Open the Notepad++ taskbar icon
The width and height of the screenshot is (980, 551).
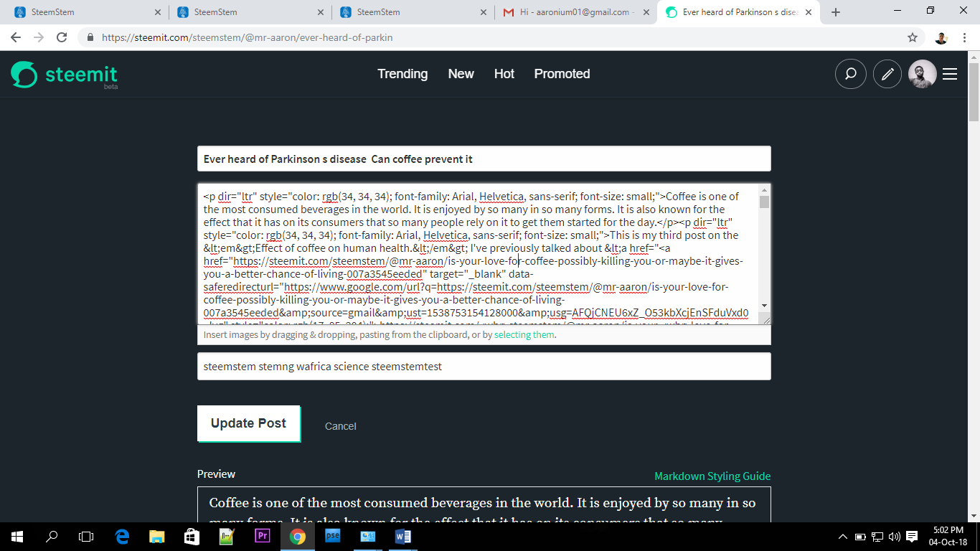point(227,536)
